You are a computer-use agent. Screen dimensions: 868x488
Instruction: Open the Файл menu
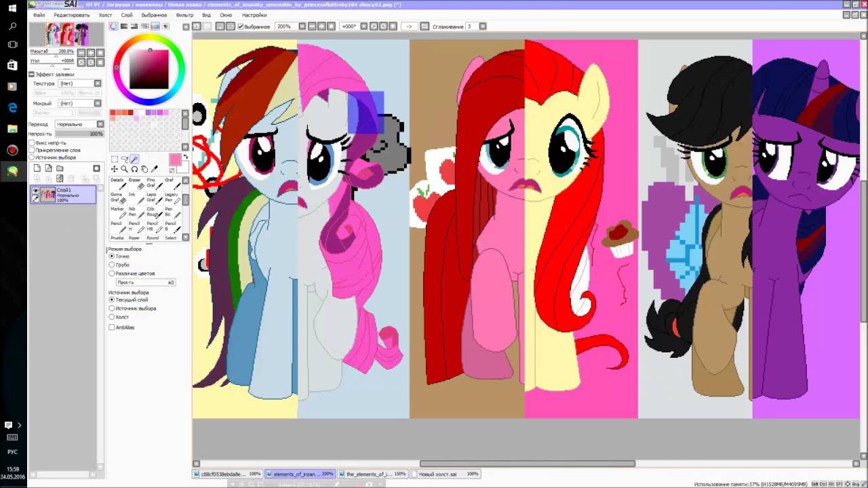(x=39, y=15)
